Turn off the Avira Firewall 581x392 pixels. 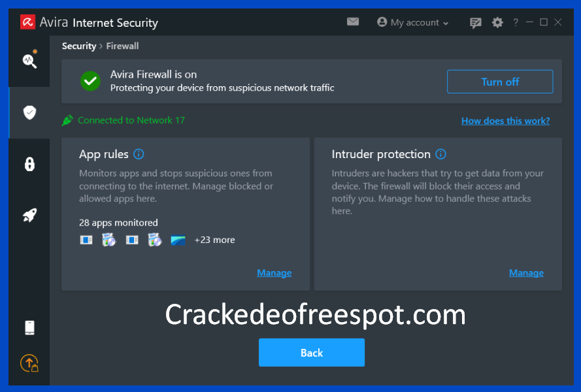(499, 82)
